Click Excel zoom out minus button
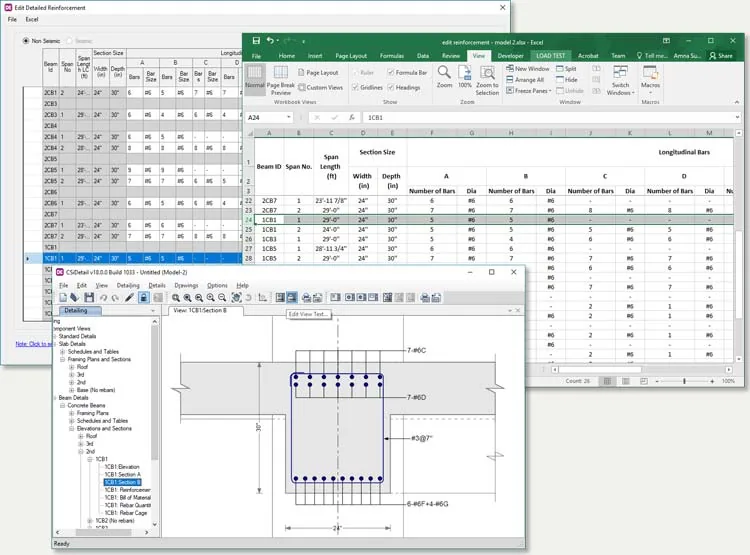750x555 pixels. [657, 381]
